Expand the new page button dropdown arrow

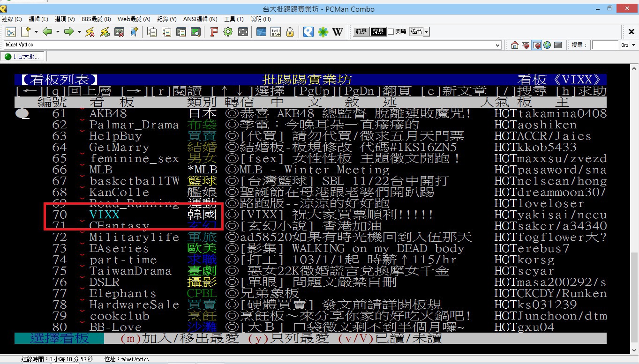(36, 32)
